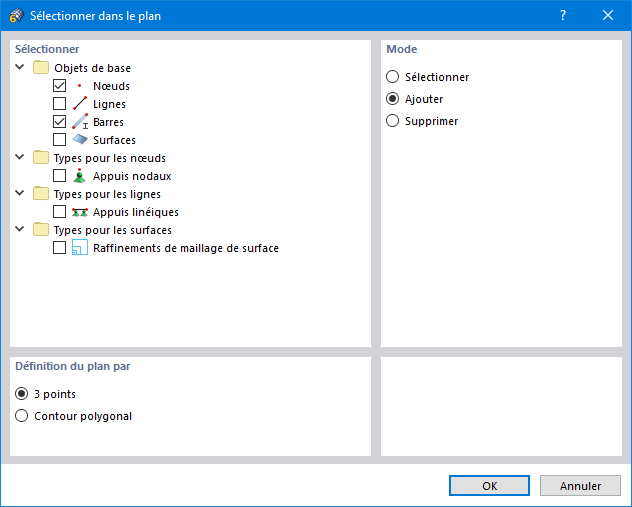Tick the Appuis nodaux checkbox

tap(60, 176)
